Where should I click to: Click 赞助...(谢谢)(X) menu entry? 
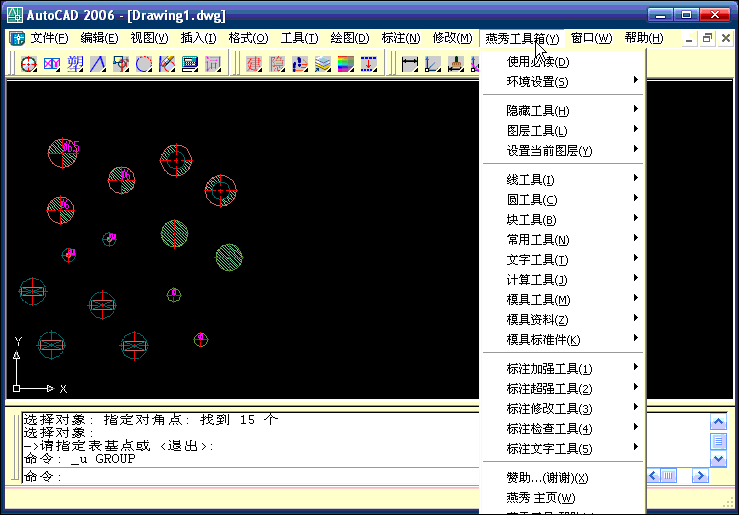[564, 478]
